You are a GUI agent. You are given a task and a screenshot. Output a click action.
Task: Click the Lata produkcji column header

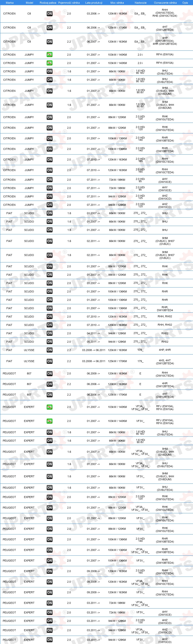[94, 3]
